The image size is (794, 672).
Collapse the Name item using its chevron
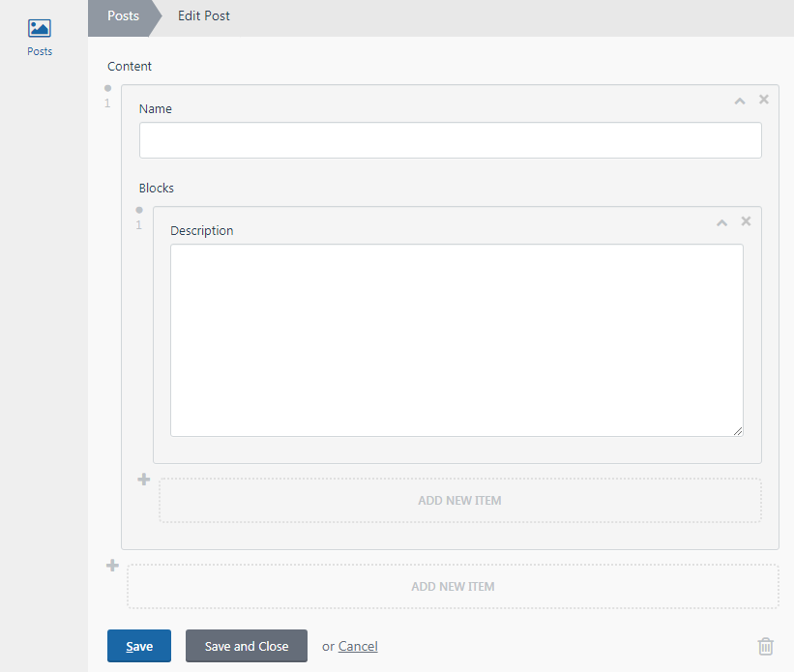pyautogui.click(x=739, y=100)
